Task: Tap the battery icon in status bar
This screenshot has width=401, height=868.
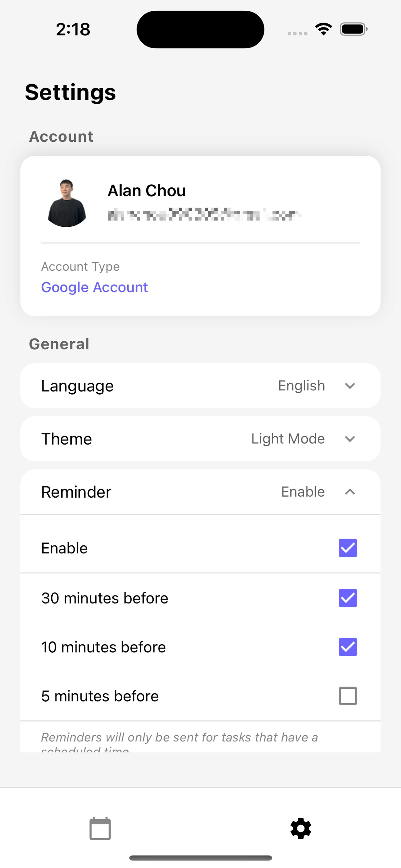Action: coord(353,29)
